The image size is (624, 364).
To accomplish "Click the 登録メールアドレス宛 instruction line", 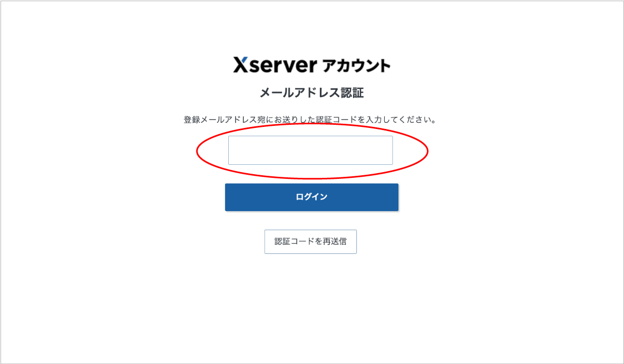I will click(310, 120).
